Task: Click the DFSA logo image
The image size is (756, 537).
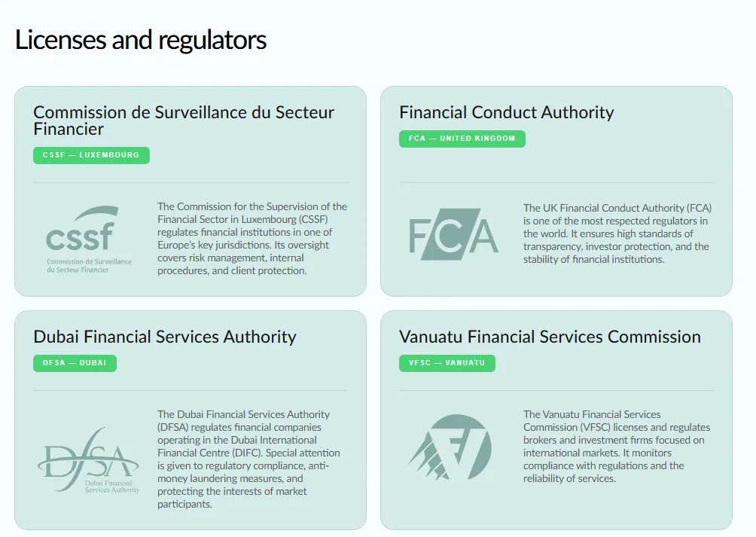Action: coord(89,460)
